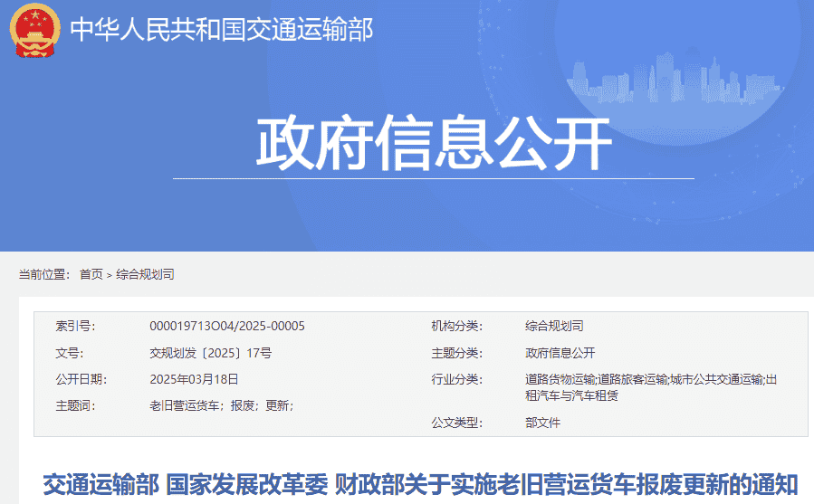Viewport: 814px width, 504px height.
Task: Select the index number 000019713O04/2025-00005
Action: tap(226, 326)
